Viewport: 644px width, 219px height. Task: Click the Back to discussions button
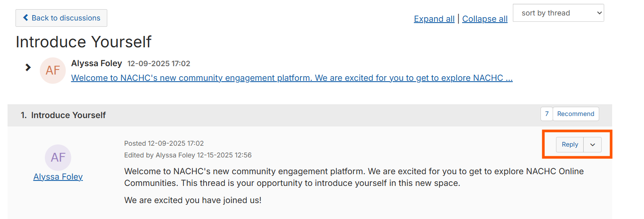click(61, 18)
